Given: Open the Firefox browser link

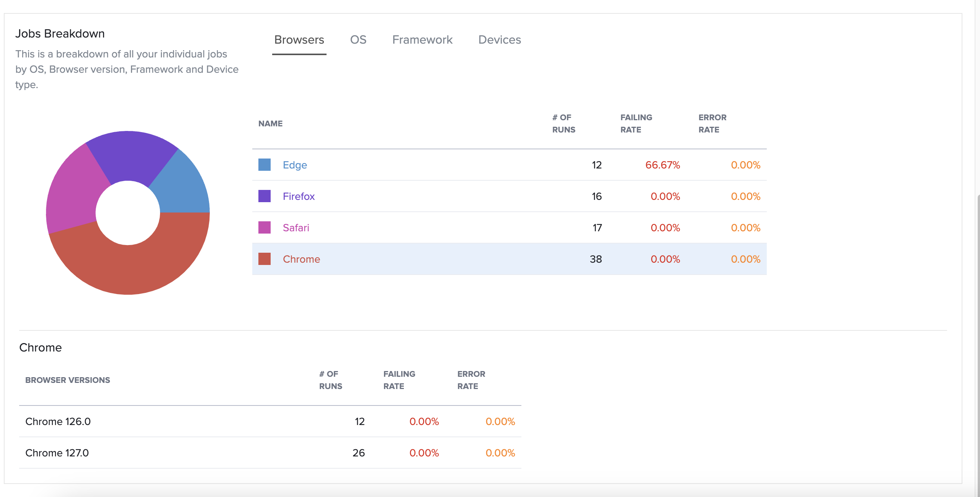Looking at the screenshot, I should point(299,196).
